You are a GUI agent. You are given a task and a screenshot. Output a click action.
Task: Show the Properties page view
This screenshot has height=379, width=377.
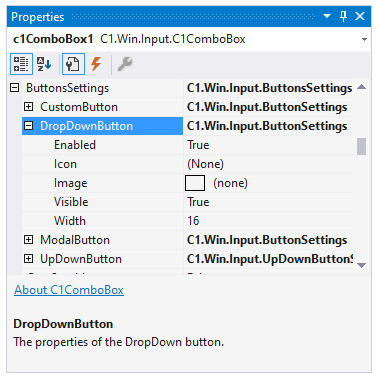[x=73, y=64]
